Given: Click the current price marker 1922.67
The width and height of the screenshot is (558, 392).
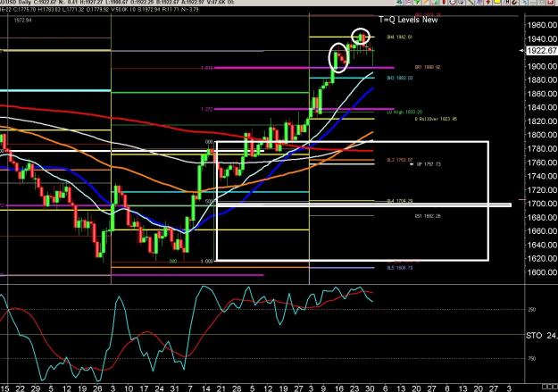Looking at the screenshot, I should [x=541, y=51].
